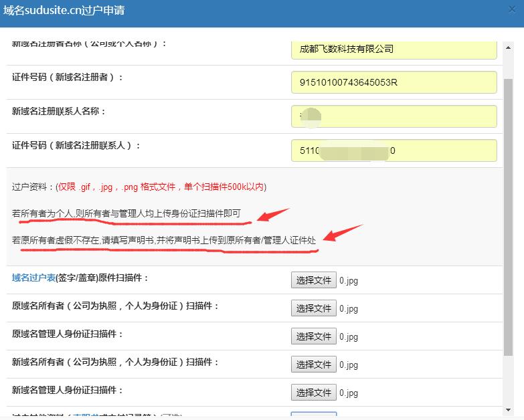Choose file for 原域名管理人身份证 scan

tap(314, 336)
